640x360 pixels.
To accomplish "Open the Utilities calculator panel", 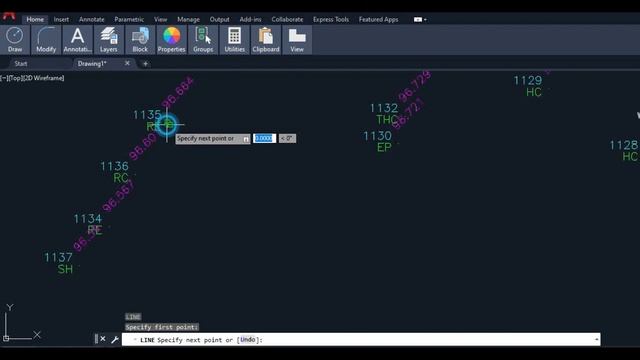I will (234, 40).
